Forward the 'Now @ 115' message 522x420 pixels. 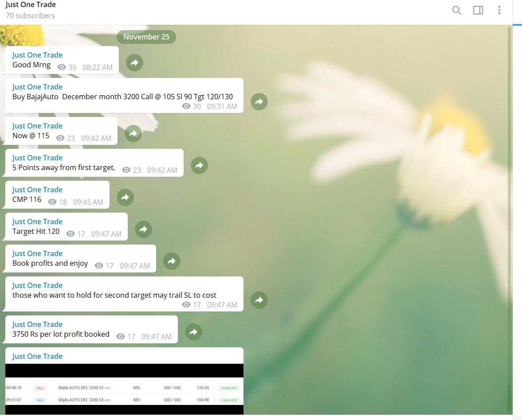[x=133, y=133]
